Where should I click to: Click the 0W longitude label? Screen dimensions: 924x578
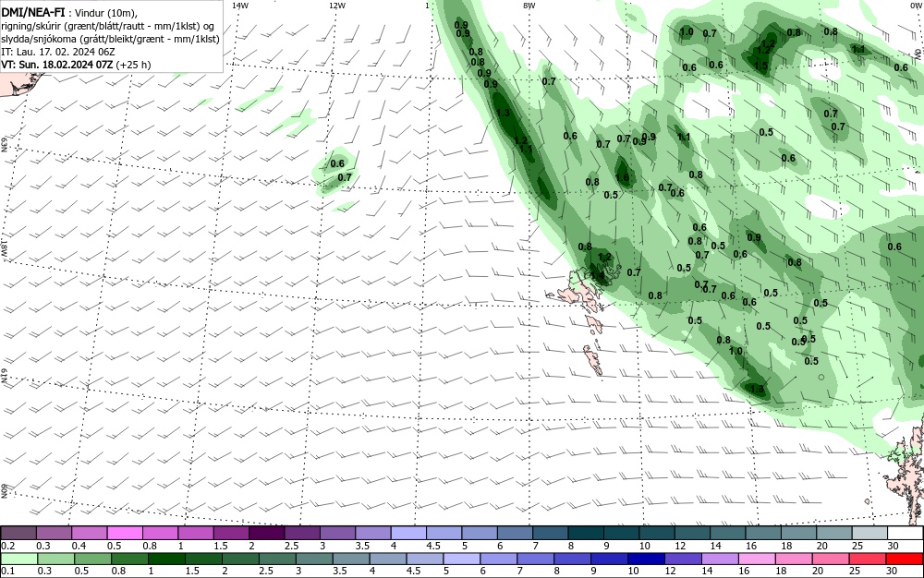tap(918, 6)
